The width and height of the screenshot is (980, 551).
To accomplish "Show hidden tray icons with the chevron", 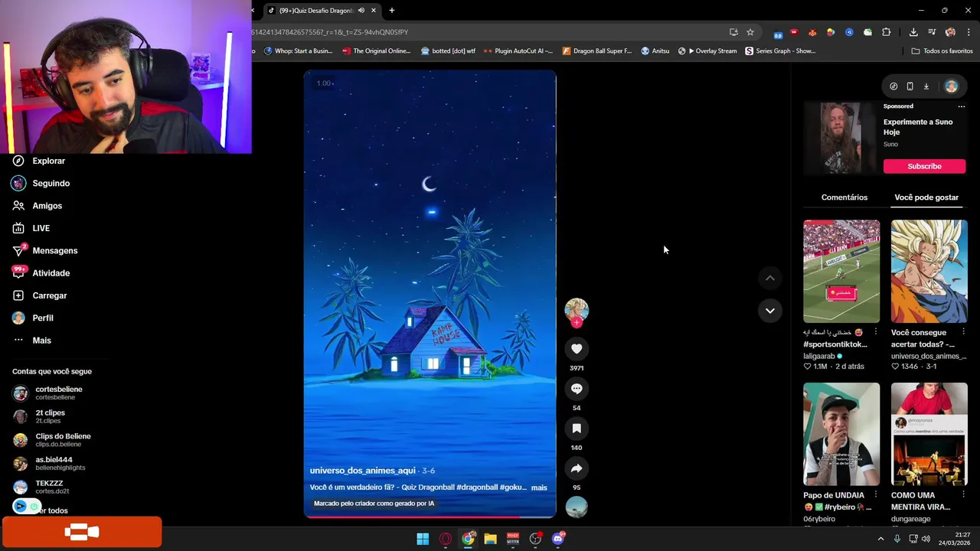I will point(880,539).
